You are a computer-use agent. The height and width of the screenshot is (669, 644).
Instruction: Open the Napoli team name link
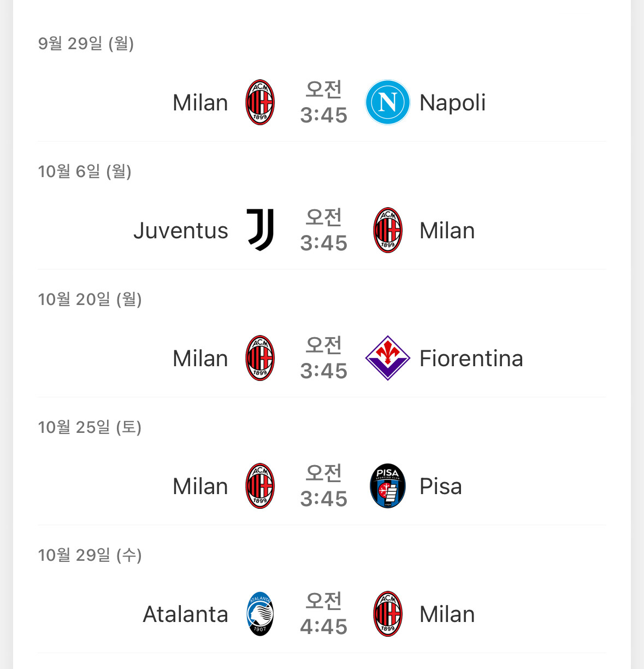452,103
